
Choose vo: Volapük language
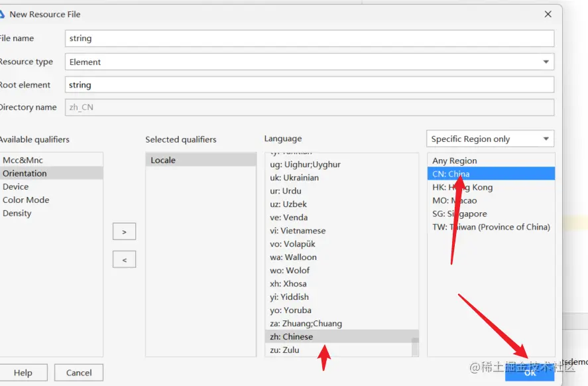(x=341, y=244)
